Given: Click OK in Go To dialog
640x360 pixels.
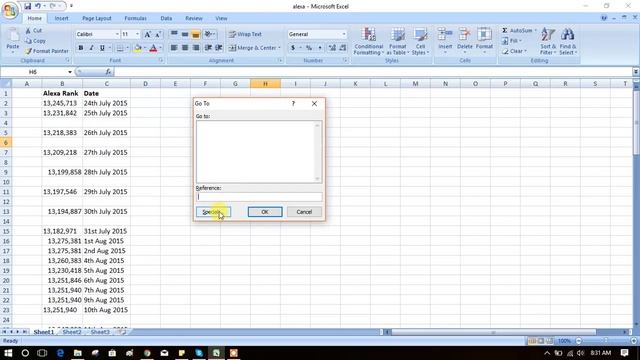Looking at the screenshot, I should pos(265,212).
